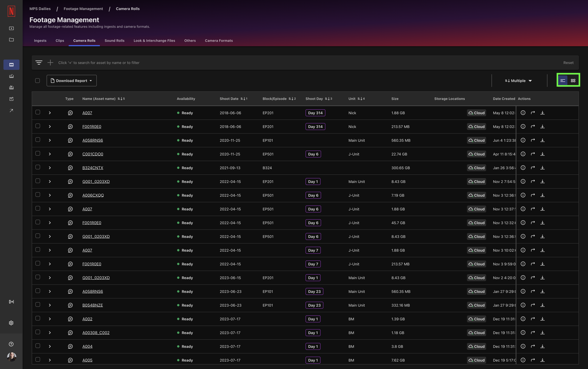Screen dimensions: 588x369
Task: Expand the G001_0203XD row chevron
Action: (50, 181)
